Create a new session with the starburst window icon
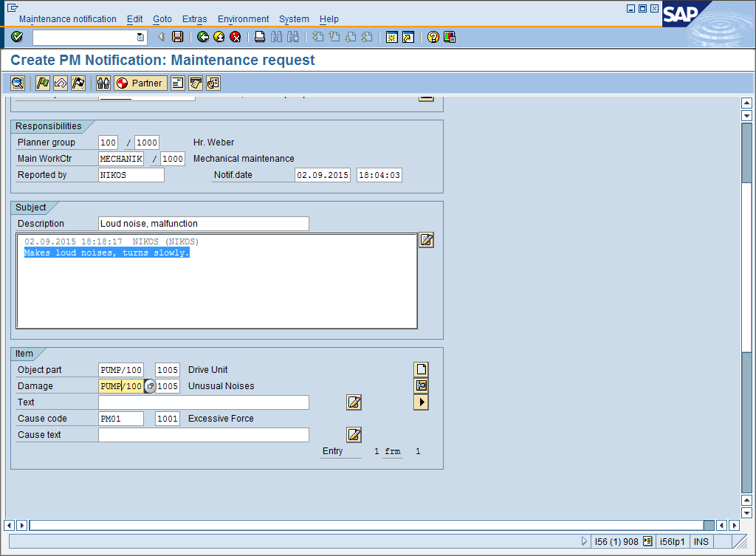Image resolution: width=756 pixels, height=556 pixels. pos(392,37)
